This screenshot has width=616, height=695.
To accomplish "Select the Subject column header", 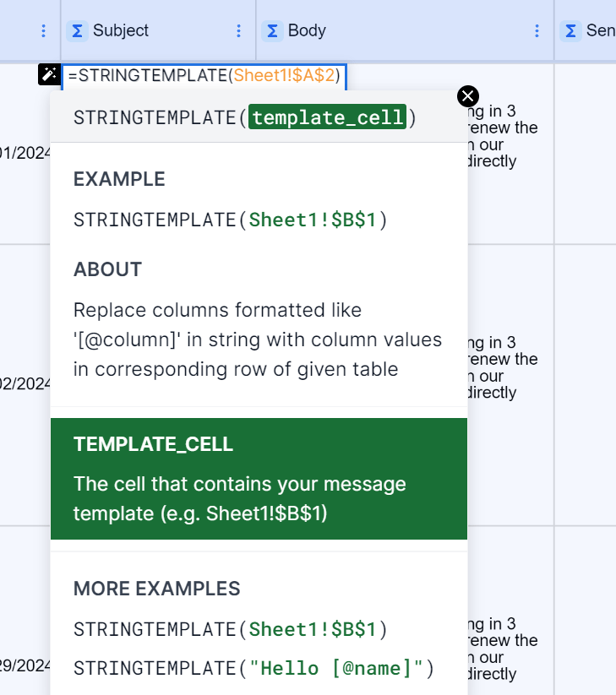I will coord(158,30).
